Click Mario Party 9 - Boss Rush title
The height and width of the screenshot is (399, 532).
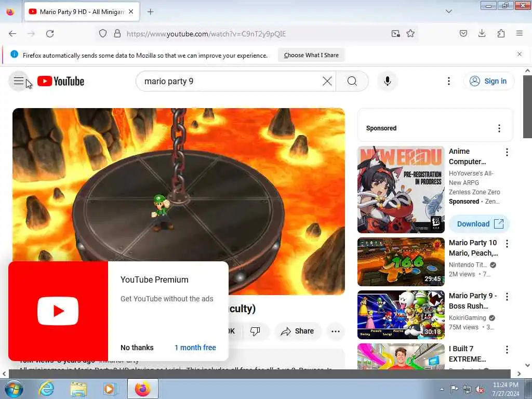coord(473,301)
